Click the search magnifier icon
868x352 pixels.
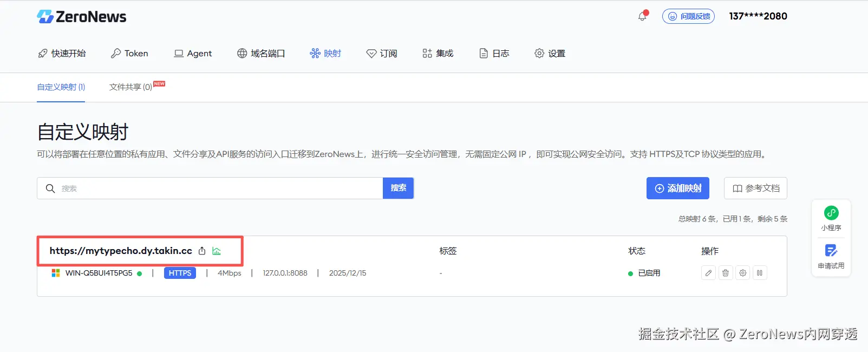[x=50, y=188]
